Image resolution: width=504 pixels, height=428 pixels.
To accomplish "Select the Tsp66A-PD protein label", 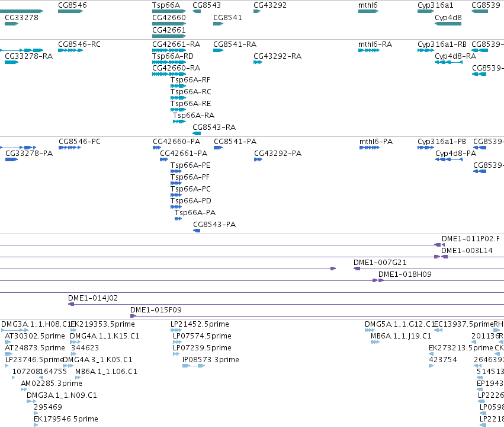I will 191,201.
